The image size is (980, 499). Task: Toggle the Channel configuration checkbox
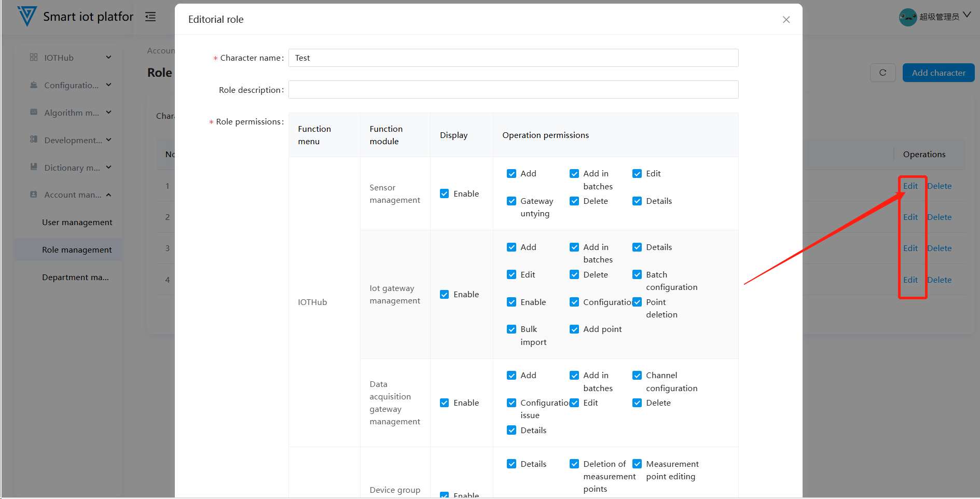coord(637,376)
